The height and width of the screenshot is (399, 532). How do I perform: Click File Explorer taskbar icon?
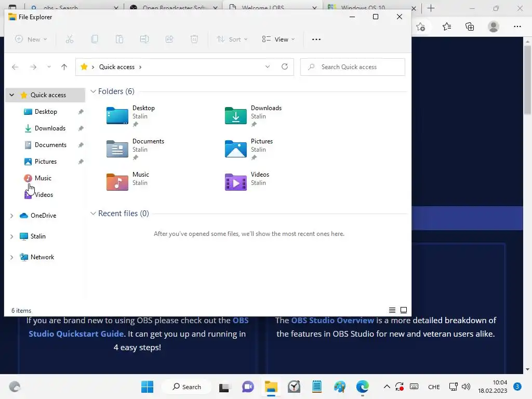click(271, 387)
